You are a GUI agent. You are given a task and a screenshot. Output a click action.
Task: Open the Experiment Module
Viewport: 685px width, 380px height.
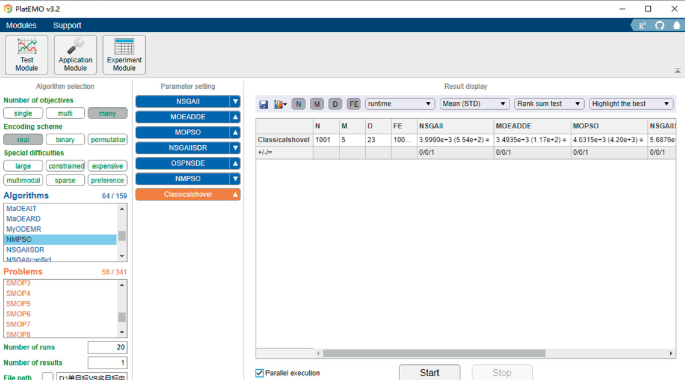124,55
